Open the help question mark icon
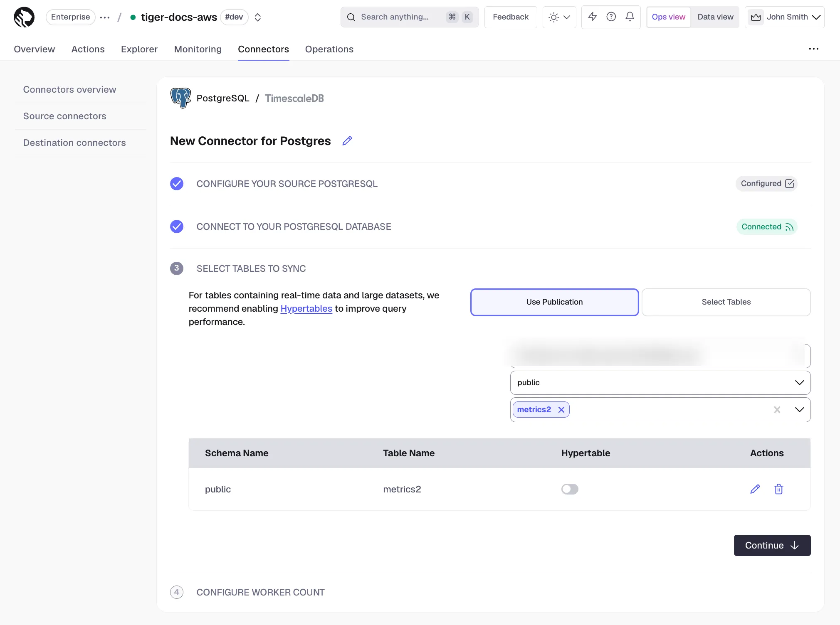 [x=611, y=17]
